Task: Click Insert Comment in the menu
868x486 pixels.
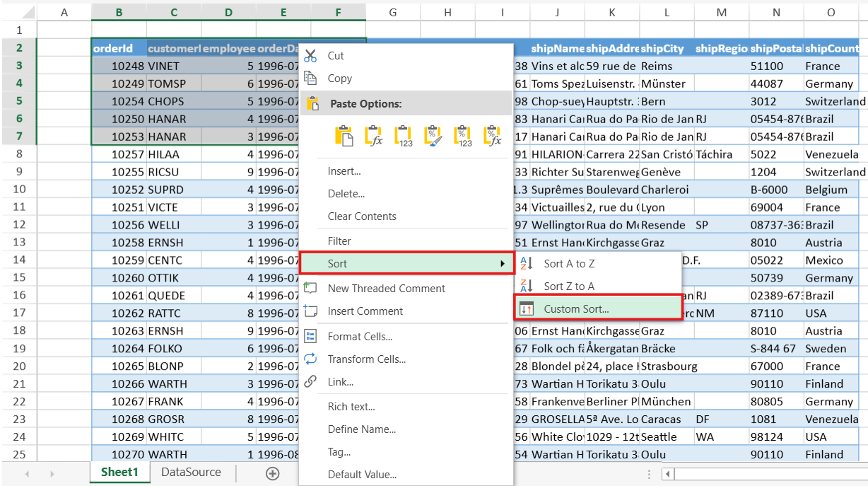Action: [x=365, y=311]
